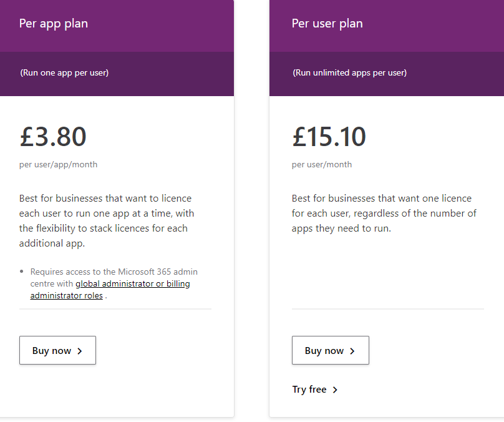The width and height of the screenshot is (504, 422).
Task: Click the Run unlimited apps per user subtitle
Action: point(349,72)
